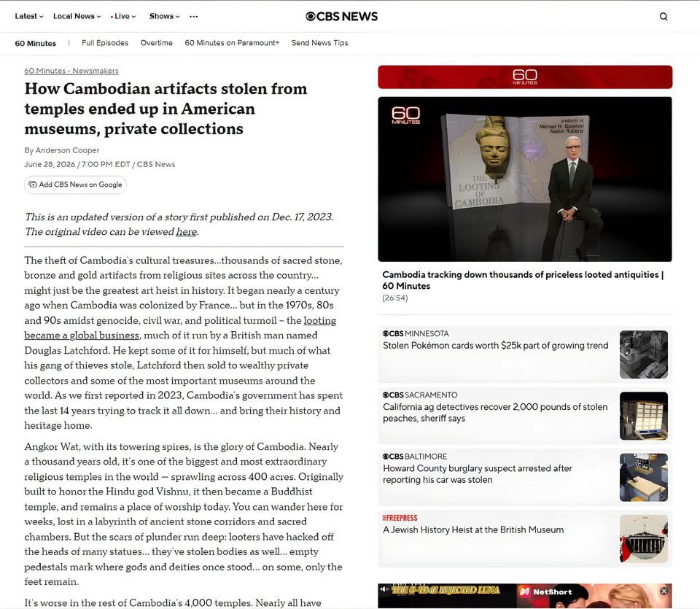Open stolen peaches story headline
The image size is (700, 609).
[x=495, y=413]
